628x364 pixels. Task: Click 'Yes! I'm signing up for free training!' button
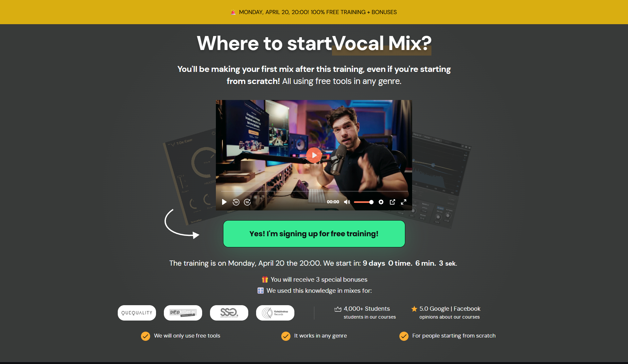[314, 234]
